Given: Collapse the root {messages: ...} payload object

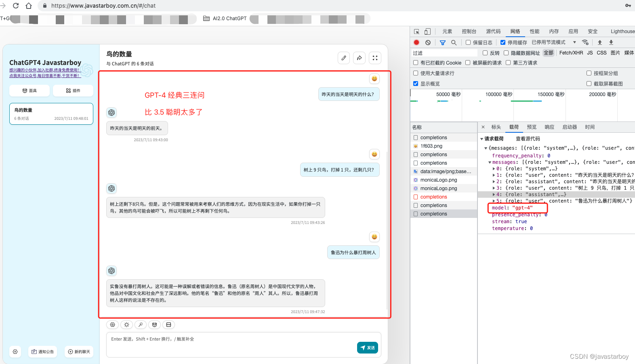Looking at the screenshot, I should (x=486, y=148).
